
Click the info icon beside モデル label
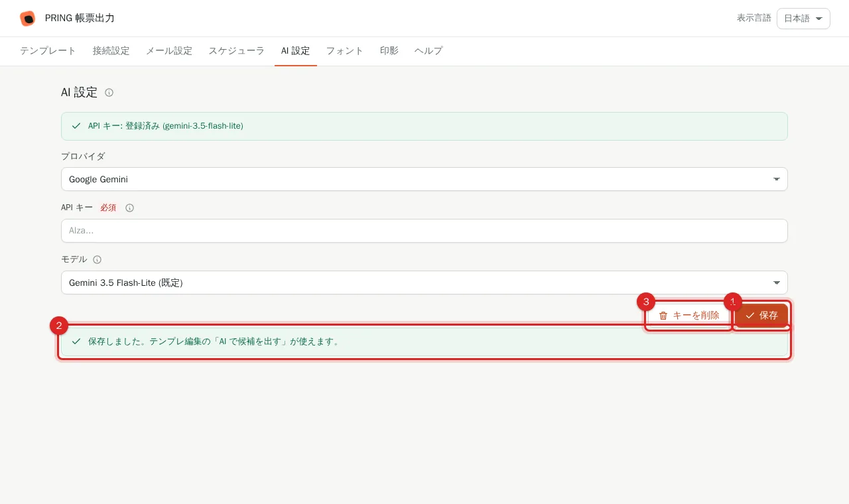98,260
